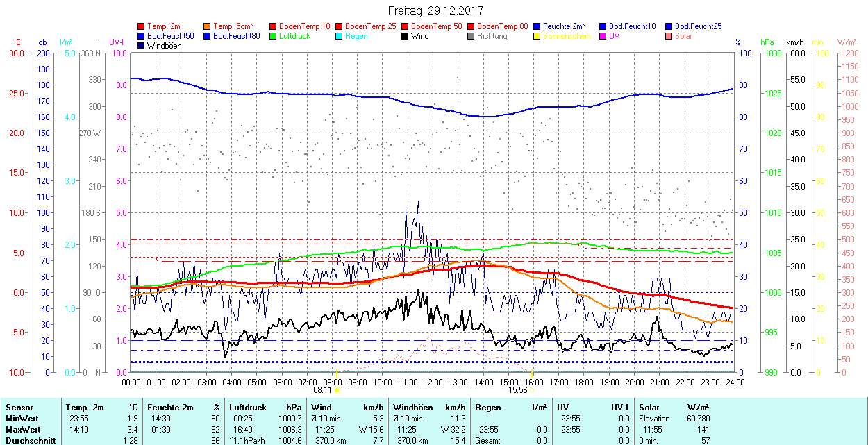
Task: Click the MaxWert row header
Action: click(24, 429)
